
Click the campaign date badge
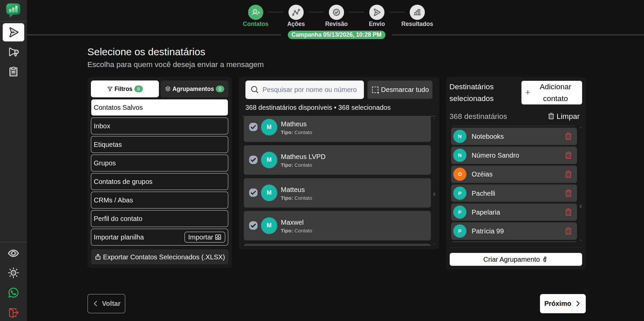[336, 35]
